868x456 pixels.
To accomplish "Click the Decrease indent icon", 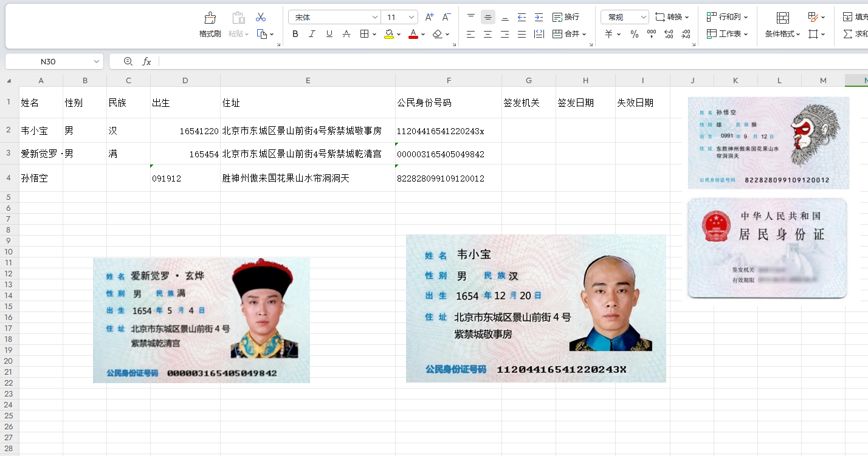I will pos(522,17).
